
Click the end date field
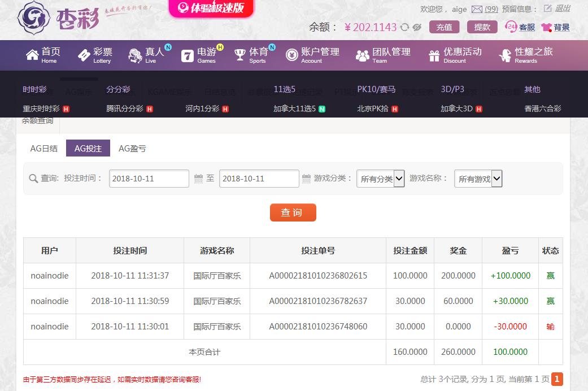(x=259, y=179)
